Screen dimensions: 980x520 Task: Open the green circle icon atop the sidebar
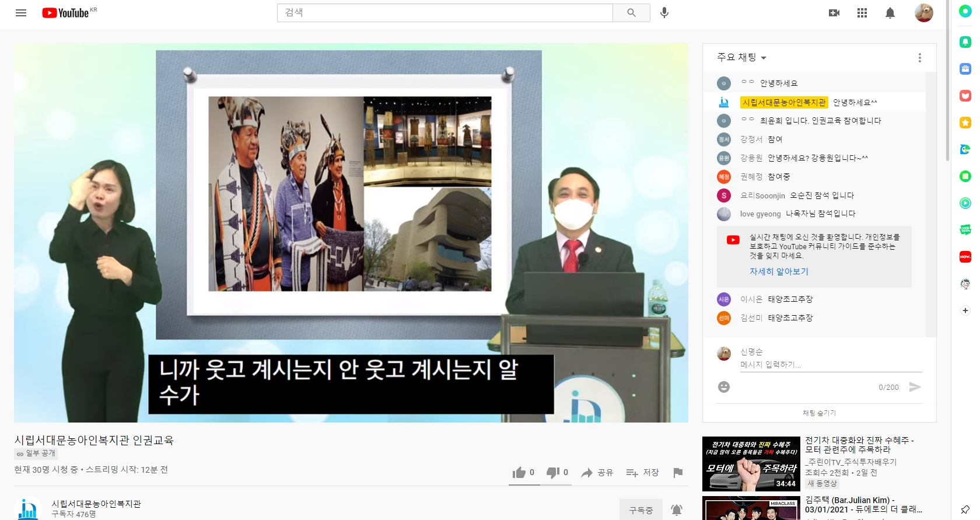pos(965,11)
